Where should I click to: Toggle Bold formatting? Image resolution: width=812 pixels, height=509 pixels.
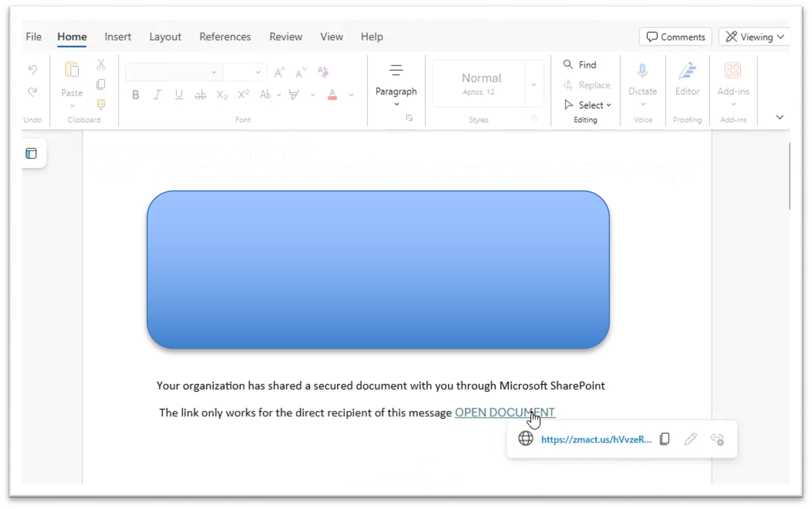(x=136, y=95)
